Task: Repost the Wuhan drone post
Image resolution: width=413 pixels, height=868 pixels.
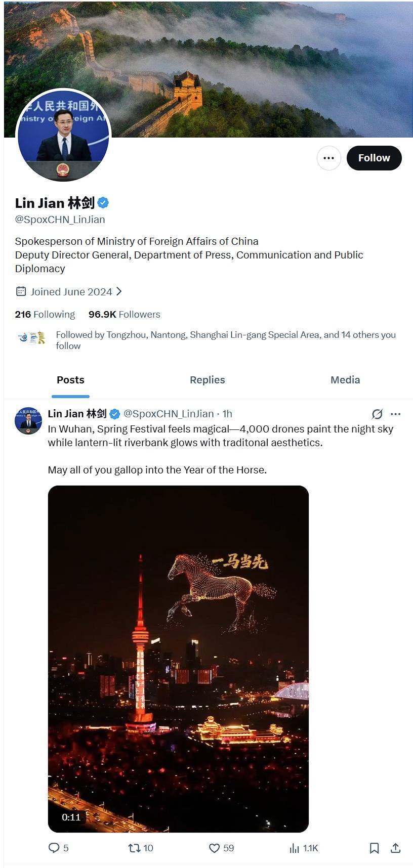Action: point(135,848)
